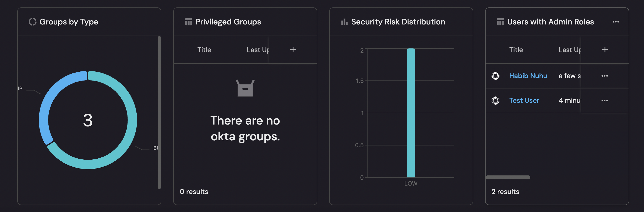The image size is (644, 212).
Task: Add a column to Admin Roles table
Action: pos(605,50)
